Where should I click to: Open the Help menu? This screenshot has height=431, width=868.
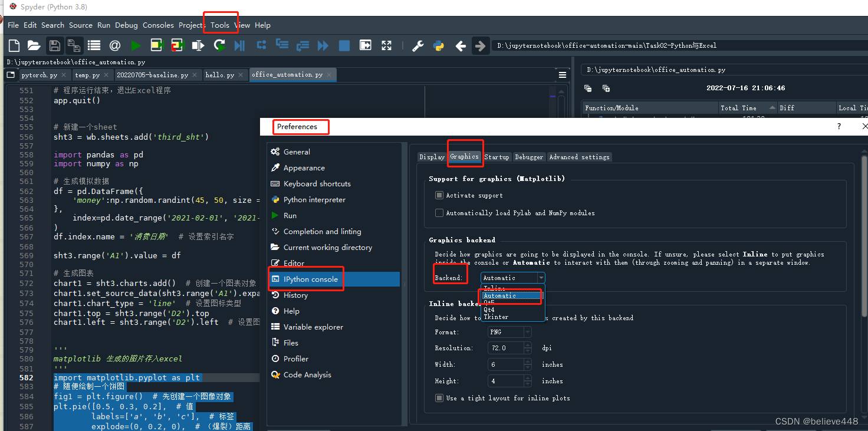coord(262,25)
